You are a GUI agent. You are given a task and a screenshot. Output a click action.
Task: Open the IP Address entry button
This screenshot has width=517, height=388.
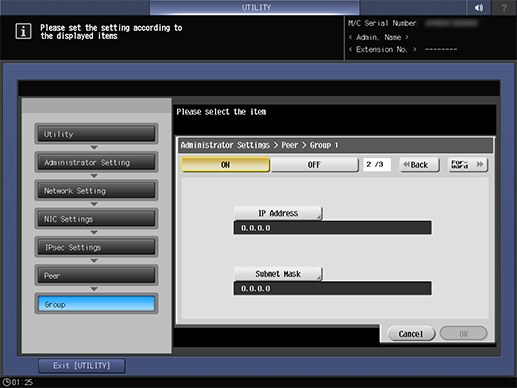pos(278,213)
